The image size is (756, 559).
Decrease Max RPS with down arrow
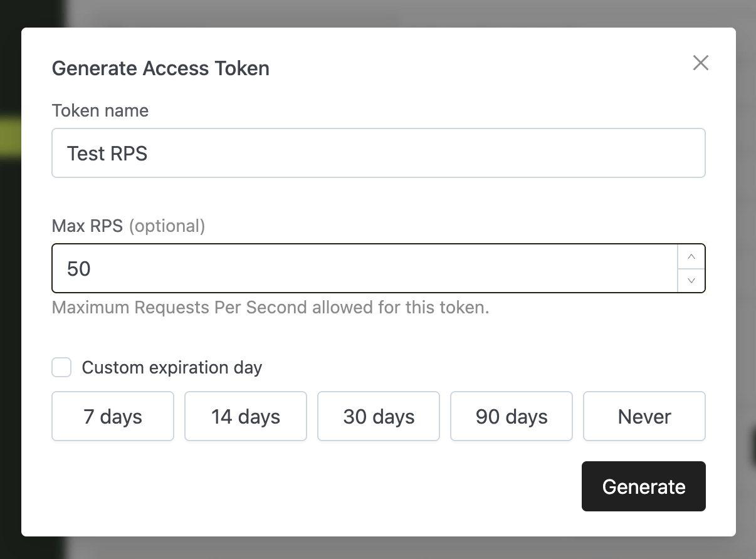[691, 280]
